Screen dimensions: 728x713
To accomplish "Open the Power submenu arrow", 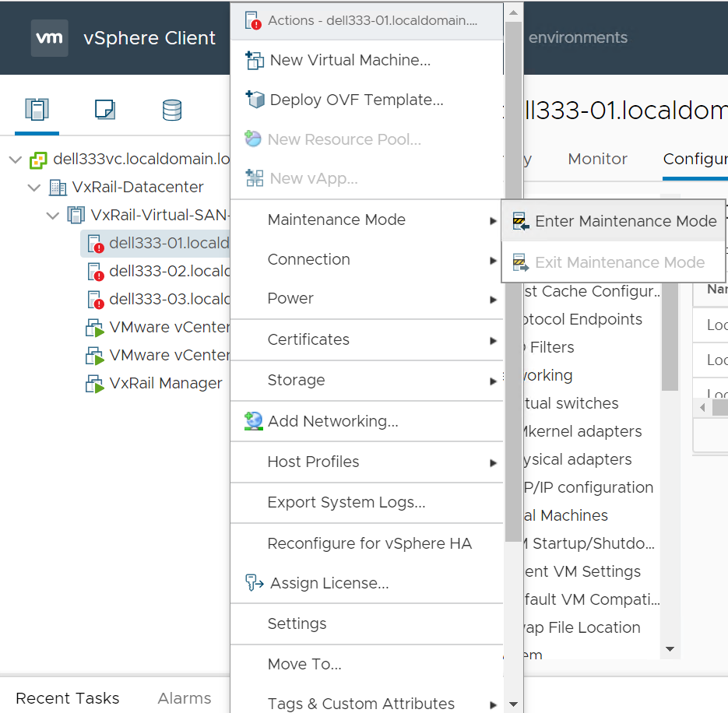I will click(x=493, y=299).
